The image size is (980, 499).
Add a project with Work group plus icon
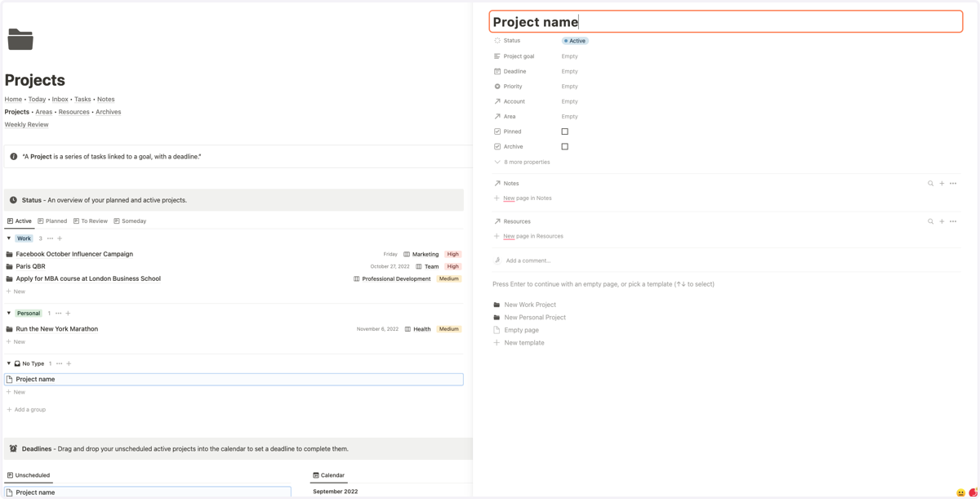click(x=60, y=238)
